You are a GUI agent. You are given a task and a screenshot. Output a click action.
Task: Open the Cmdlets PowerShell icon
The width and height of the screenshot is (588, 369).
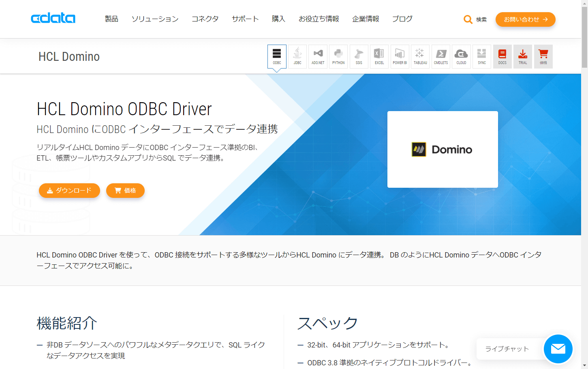point(441,56)
